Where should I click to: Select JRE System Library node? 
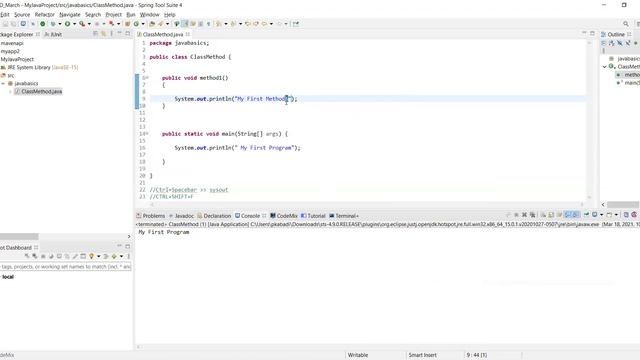(x=40, y=67)
